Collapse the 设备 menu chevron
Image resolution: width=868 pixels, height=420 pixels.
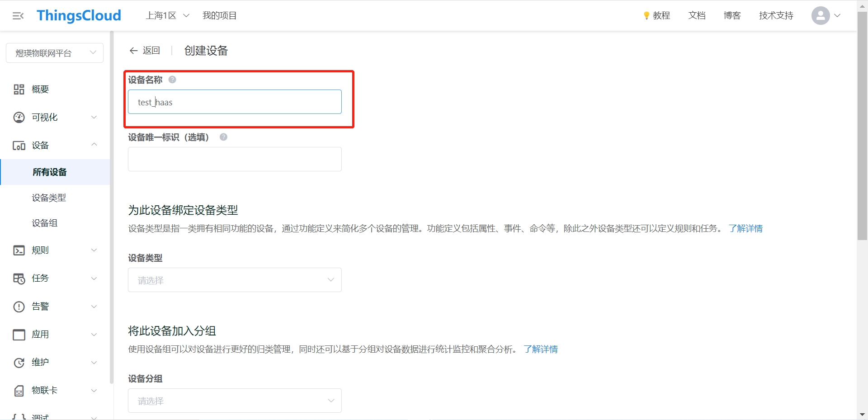pos(94,145)
